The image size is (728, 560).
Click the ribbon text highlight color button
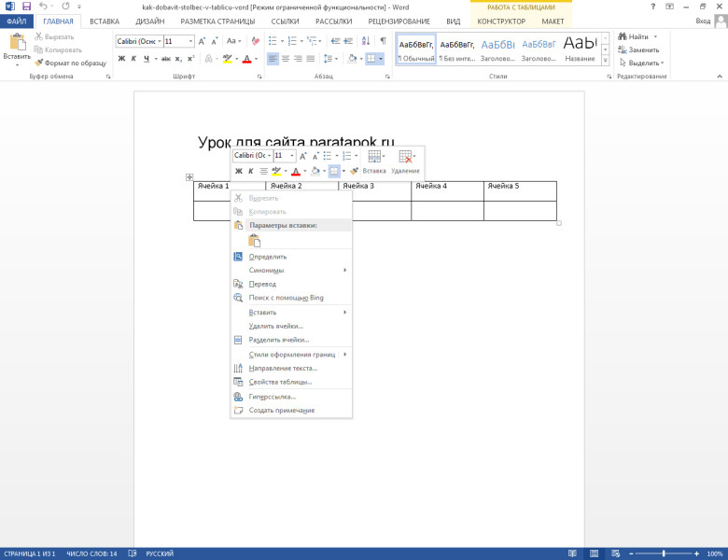pos(227,59)
